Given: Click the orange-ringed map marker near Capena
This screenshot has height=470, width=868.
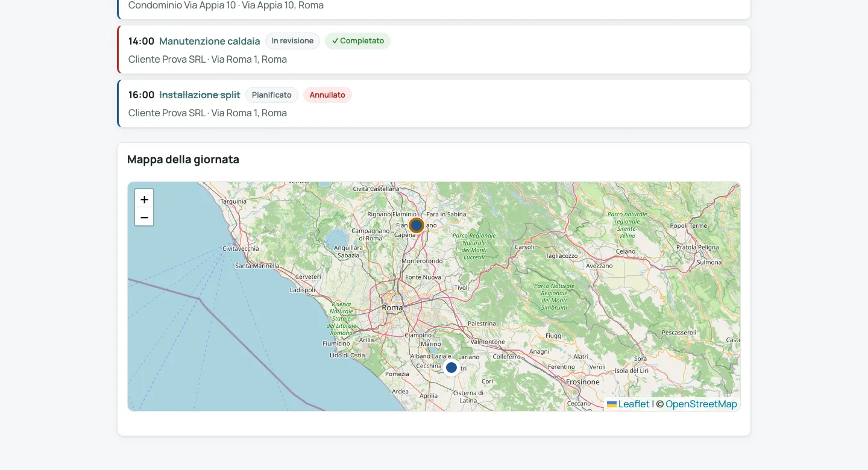Looking at the screenshot, I should coord(417,225).
